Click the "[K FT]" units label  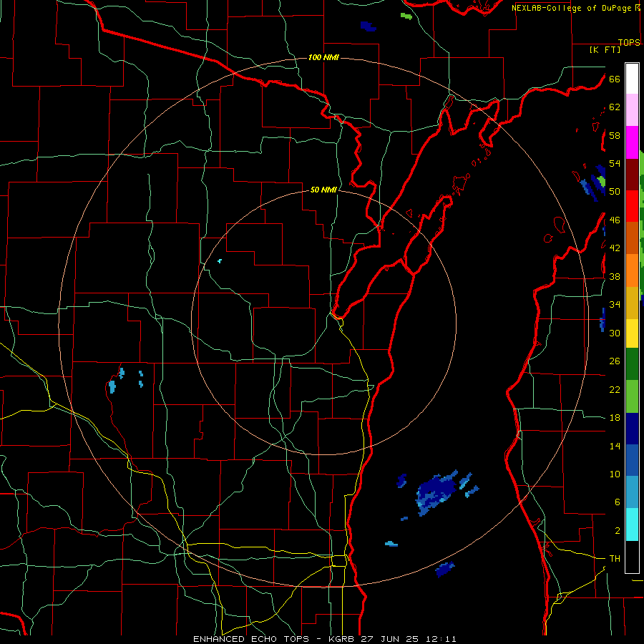click(605, 49)
